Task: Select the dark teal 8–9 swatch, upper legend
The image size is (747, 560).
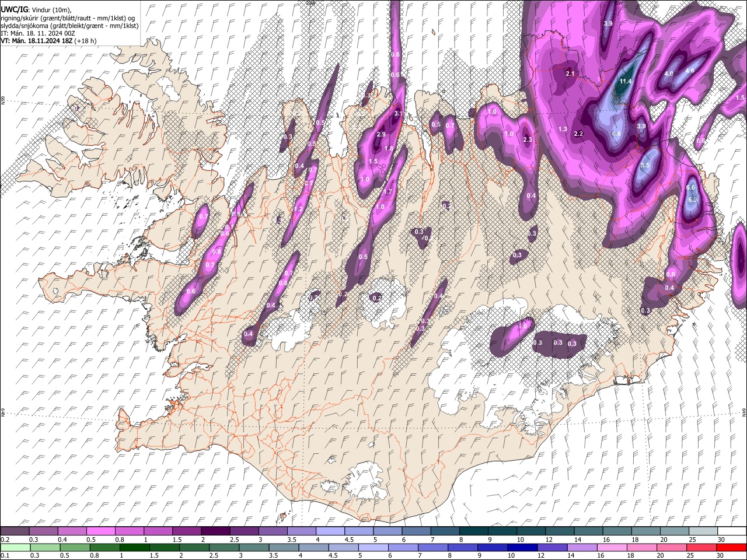Action: (x=473, y=531)
